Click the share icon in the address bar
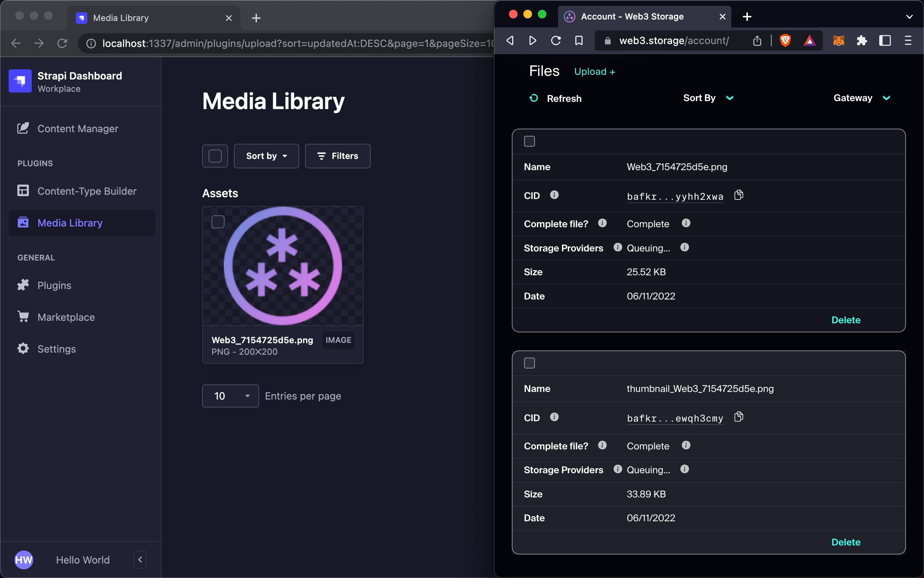 (x=757, y=40)
